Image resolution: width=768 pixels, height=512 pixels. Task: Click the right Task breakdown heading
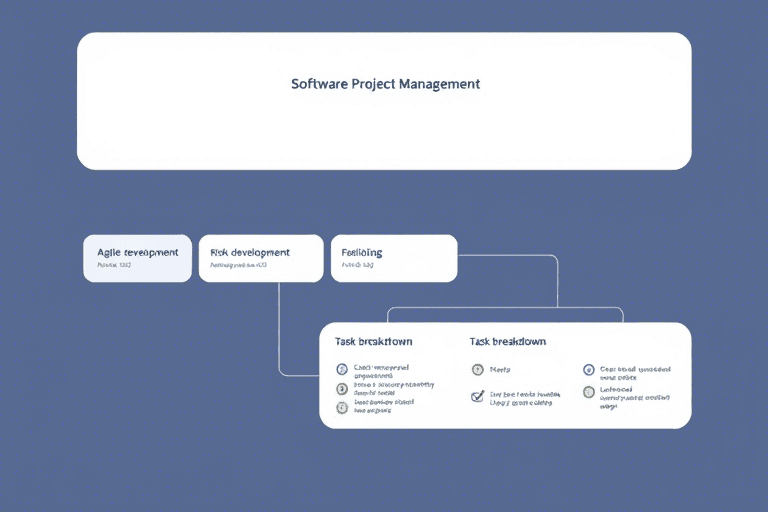pos(507,342)
